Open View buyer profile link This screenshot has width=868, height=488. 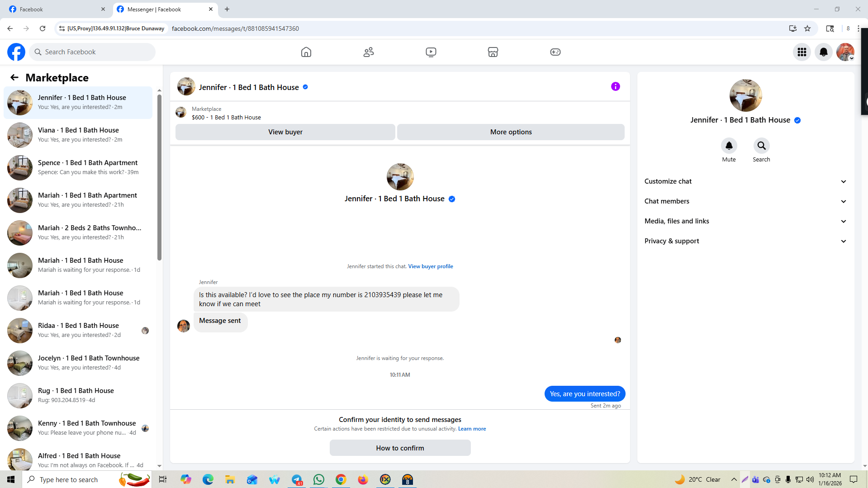point(431,266)
